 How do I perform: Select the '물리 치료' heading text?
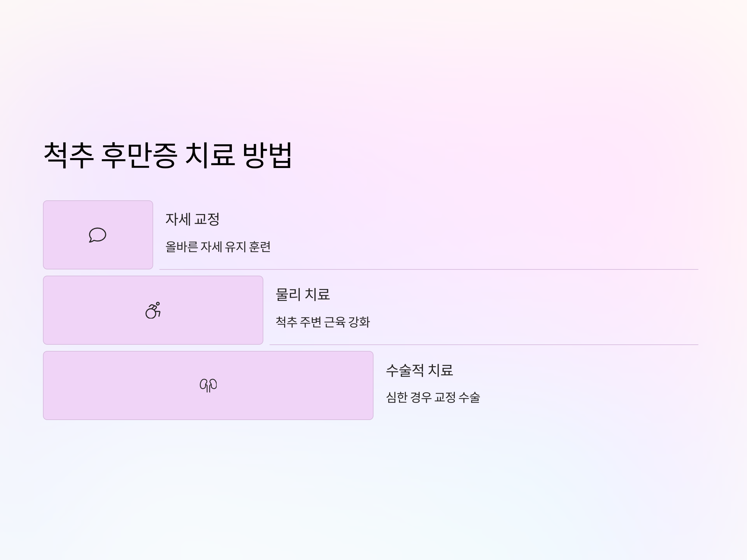(303, 294)
